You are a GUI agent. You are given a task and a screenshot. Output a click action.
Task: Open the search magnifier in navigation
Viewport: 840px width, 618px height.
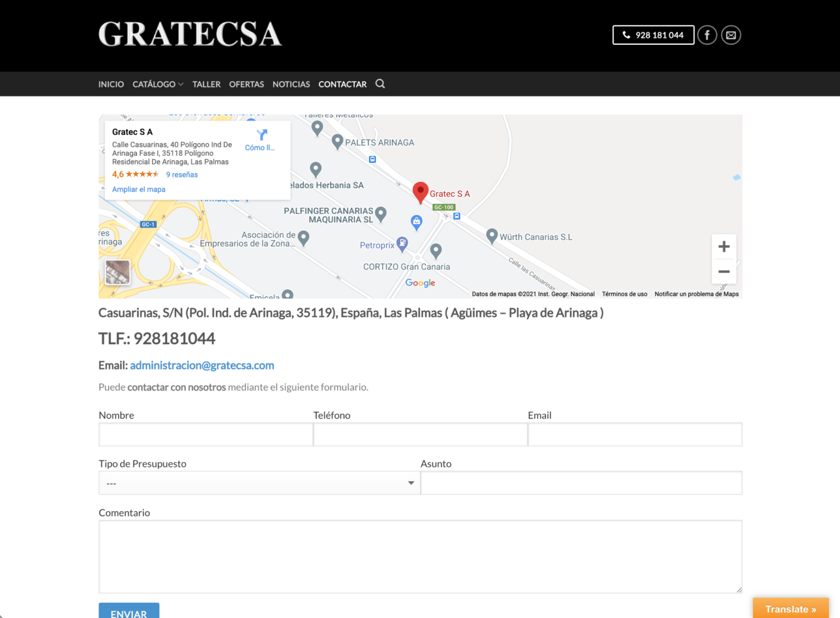tap(380, 84)
